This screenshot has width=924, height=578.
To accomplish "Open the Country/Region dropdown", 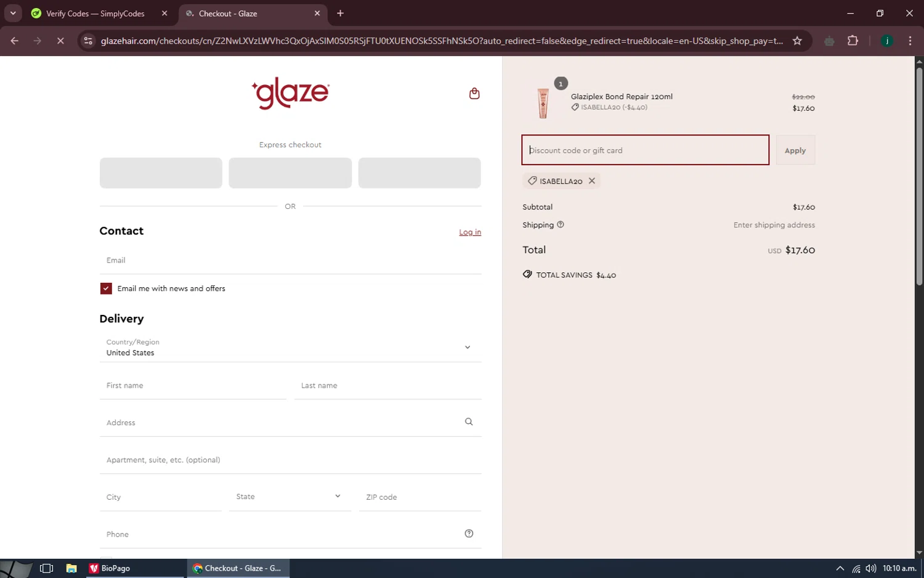I will (x=290, y=348).
